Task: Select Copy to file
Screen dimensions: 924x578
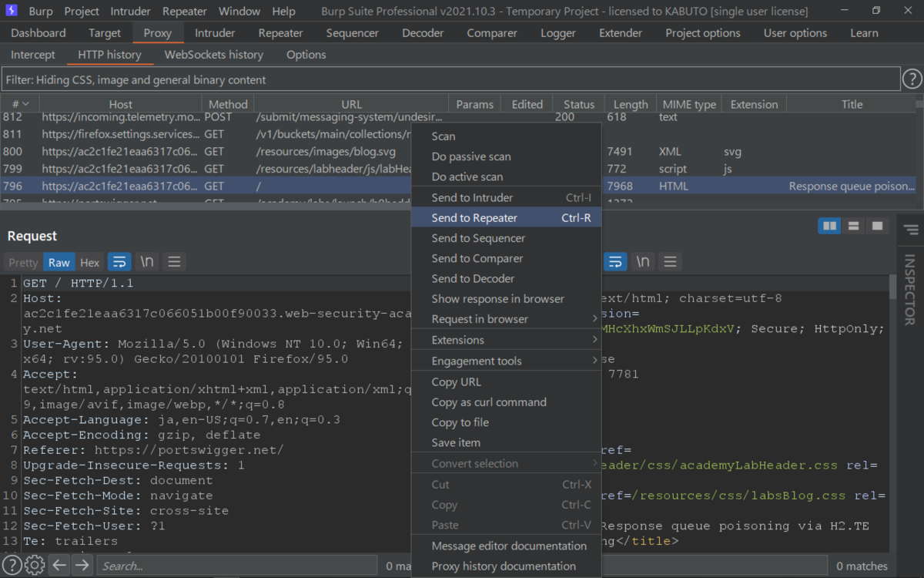Action: [x=506, y=422]
